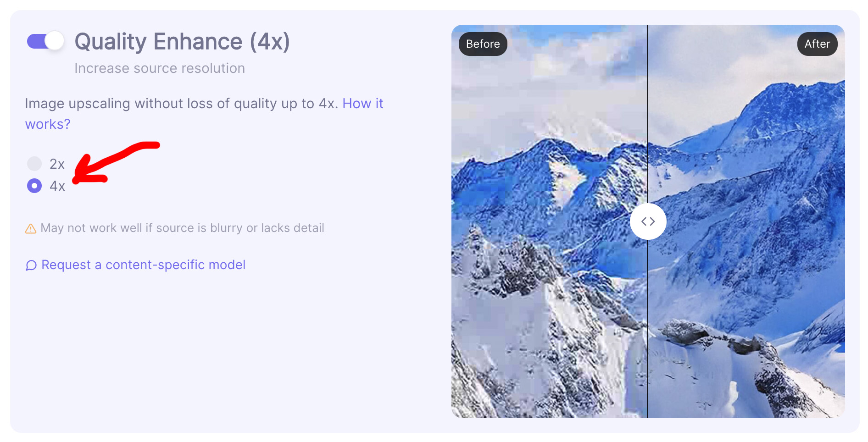Click the "Increase source resolution" subtitle
Viewport: 868px width, 442px height.
point(160,68)
